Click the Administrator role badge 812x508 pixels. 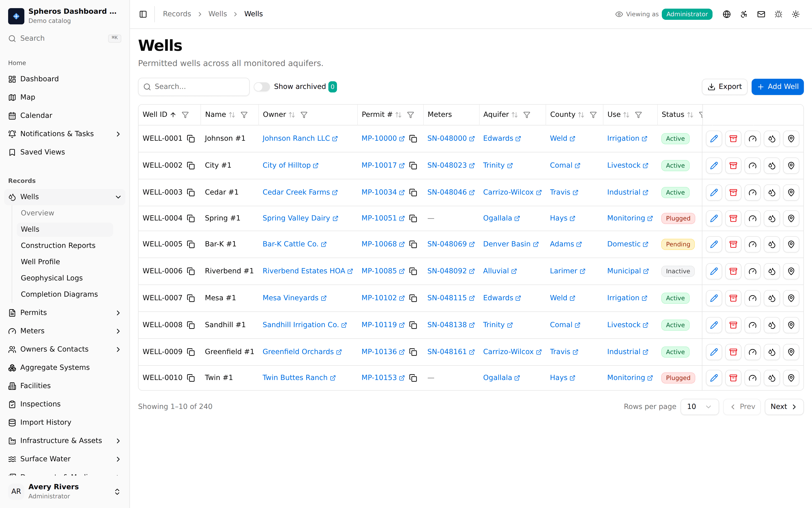pyautogui.click(x=687, y=14)
